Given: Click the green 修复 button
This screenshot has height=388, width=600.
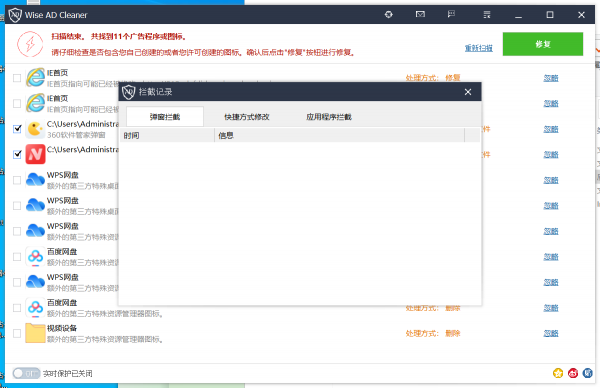Looking at the screenshot, I should tap(543, 44).
